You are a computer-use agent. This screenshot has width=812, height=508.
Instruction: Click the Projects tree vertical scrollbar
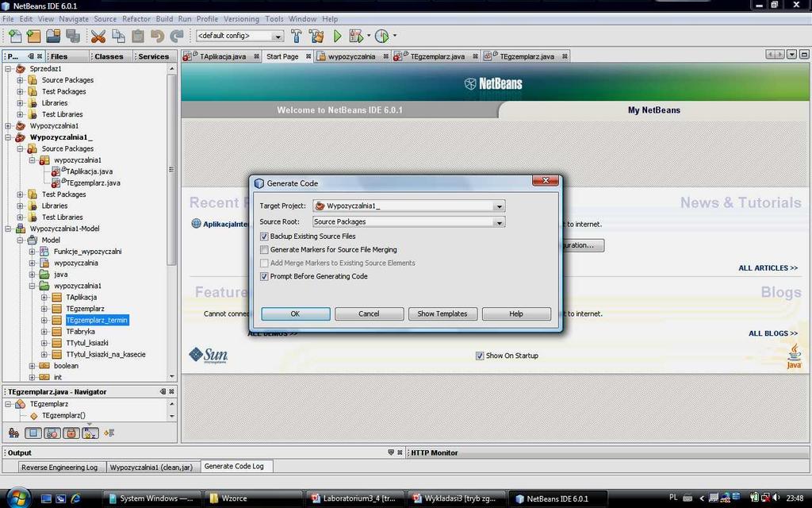pyautogui.click(x=171, y=170)
